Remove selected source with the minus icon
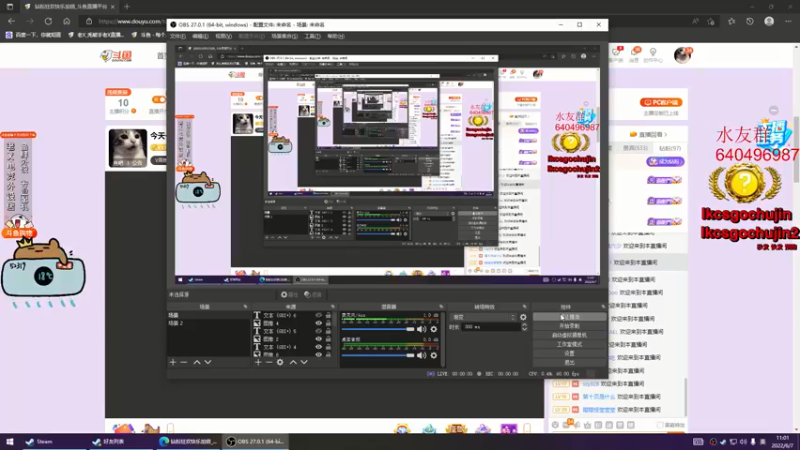The height and width of the screenshot is (450, 800). click(269, 362)
